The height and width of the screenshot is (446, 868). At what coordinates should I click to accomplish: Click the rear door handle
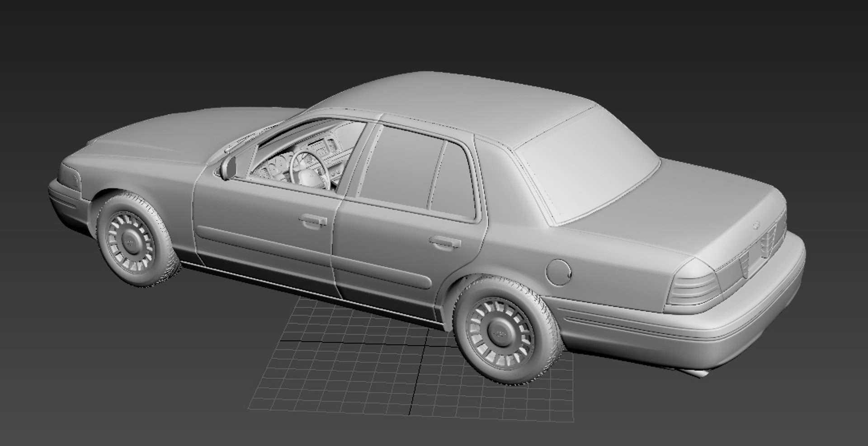[445, 243]
